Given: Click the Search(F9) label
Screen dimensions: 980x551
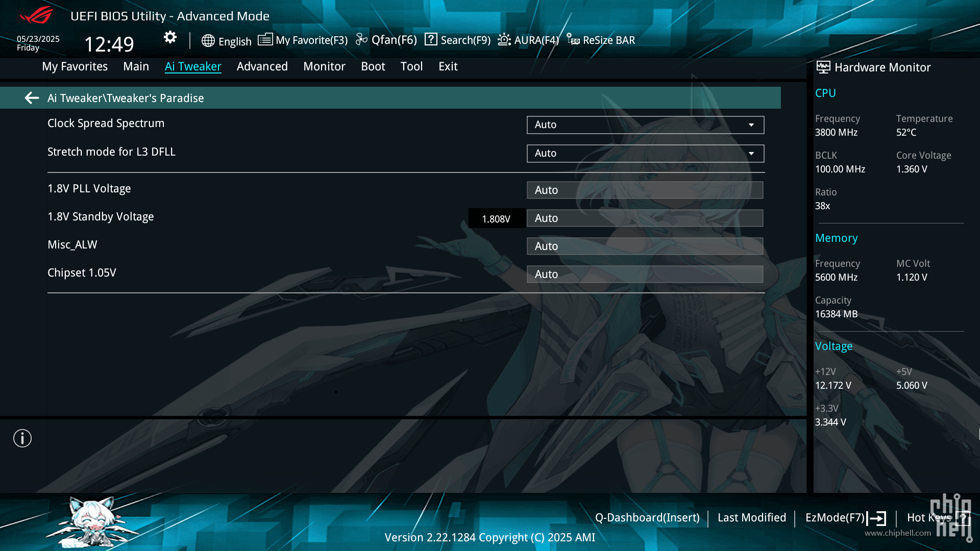Looking at the screenshot, I should (x=465, y=40).
